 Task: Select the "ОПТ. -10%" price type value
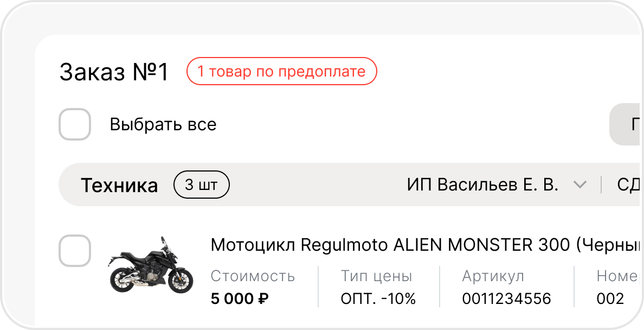coord(378,298)
